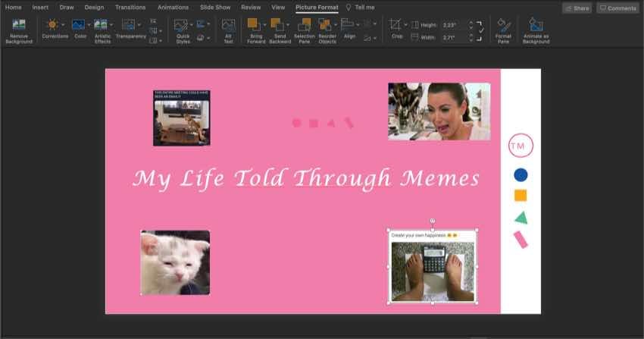Select the crying kitten image
This screenshot has width=644, height=339.
(x=175, y=262)
